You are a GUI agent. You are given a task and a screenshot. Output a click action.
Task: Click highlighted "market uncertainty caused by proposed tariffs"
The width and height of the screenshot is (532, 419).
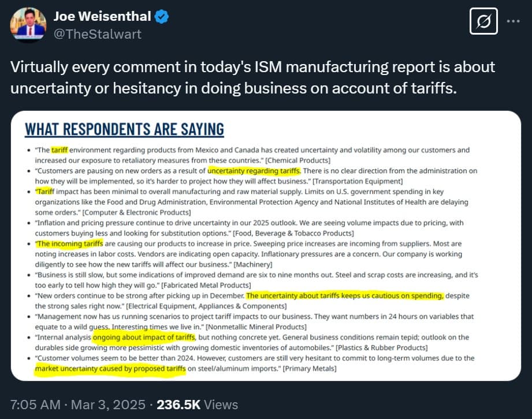click(x=110, y=368)
